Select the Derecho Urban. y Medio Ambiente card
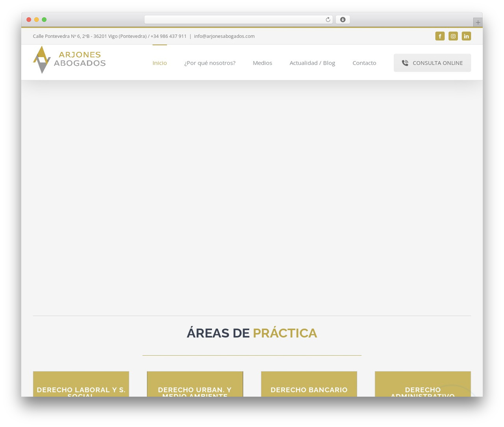Screen dimensions: 504x427 (x=195, y=384)
